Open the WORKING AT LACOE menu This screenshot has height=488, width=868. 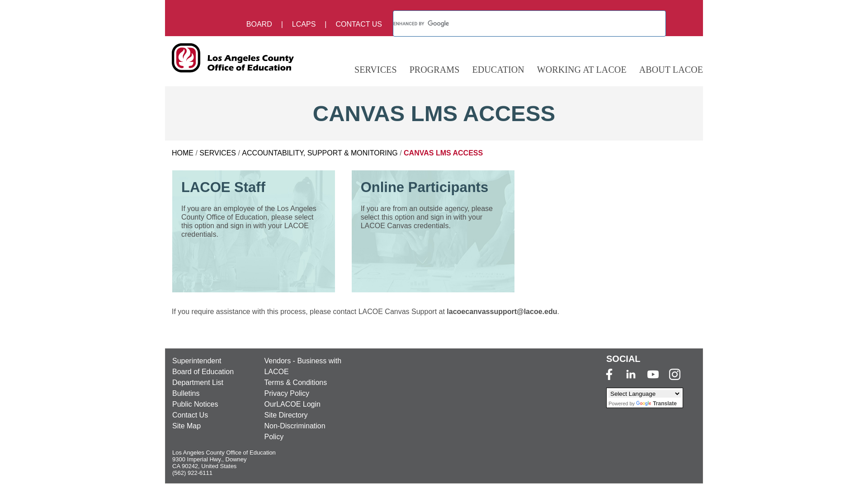click(x=581, y=70)
